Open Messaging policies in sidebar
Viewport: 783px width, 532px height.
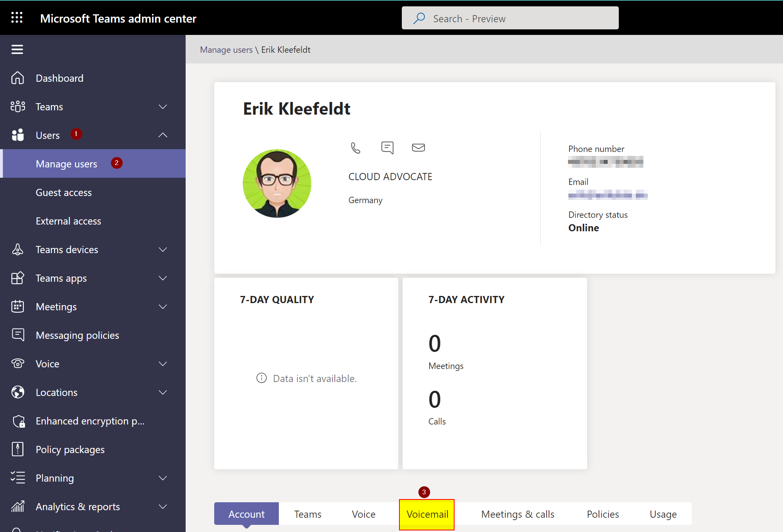pos(77,335)
